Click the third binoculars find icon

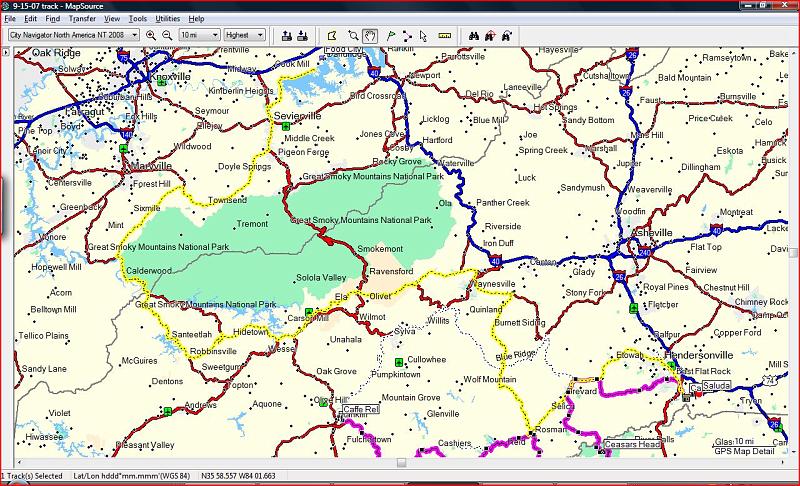tap(507, 36)
